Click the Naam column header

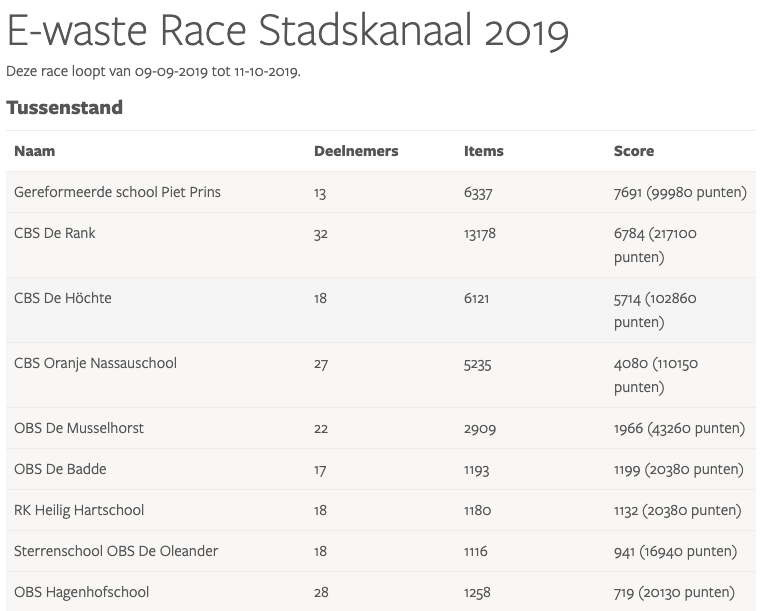click(x=35, y=151)
